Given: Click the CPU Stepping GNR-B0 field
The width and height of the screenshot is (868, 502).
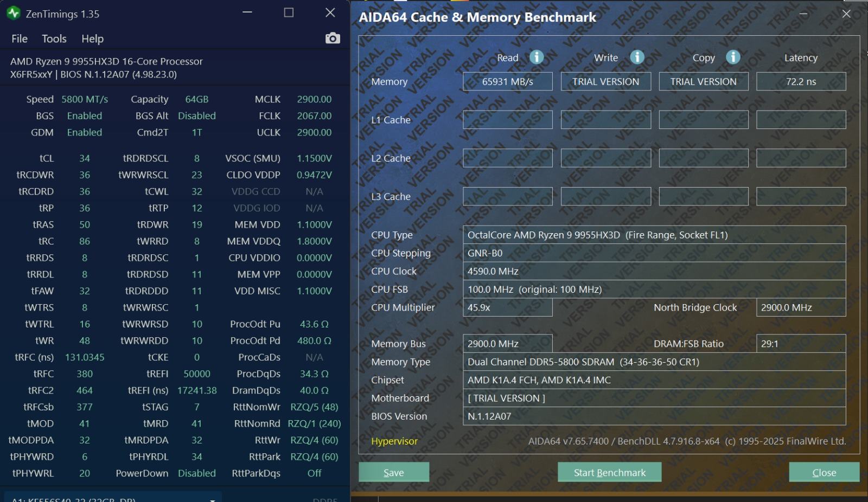Looking at the screenshot, I should tap(654, 253).
